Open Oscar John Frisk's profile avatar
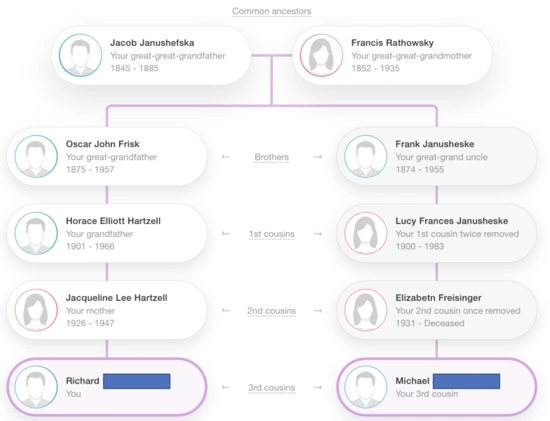The image size is (550, 421). (x=36, y=156)
